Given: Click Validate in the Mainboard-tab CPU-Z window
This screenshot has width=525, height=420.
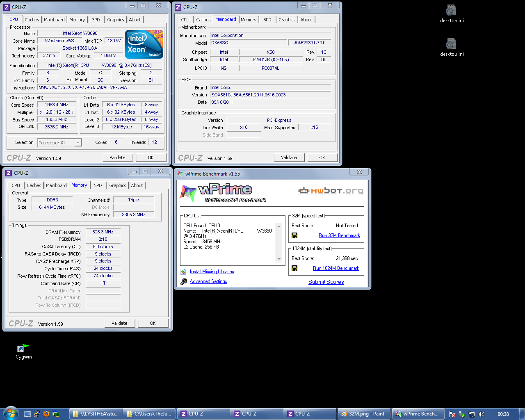Looking at the screenshot, I should tap(289, 157).
